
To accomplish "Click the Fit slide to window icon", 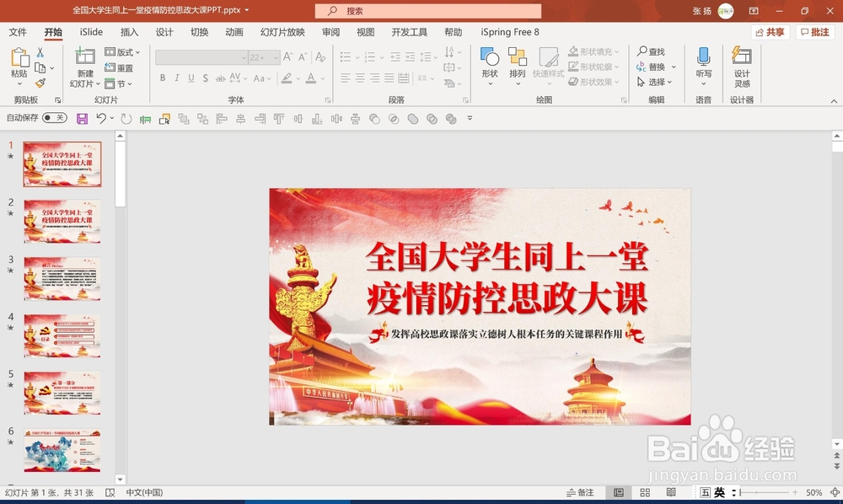I will [x=835, y=493].
